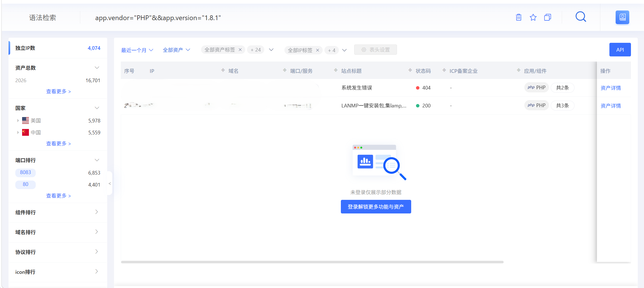Click the trash icon to clear query

point(518,18)
